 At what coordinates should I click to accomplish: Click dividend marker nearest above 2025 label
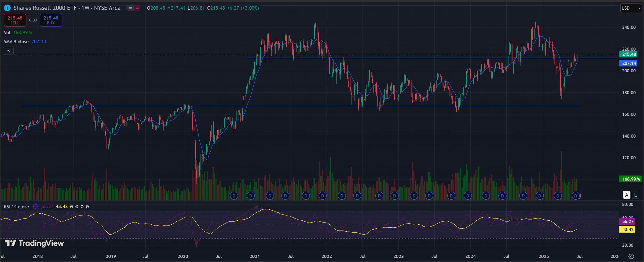point(540,196)
